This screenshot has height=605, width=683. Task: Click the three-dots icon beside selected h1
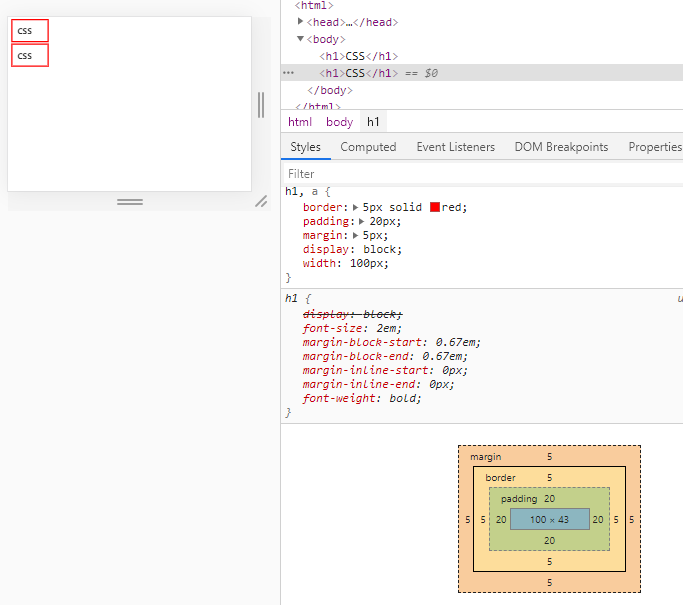pos(288,73)
